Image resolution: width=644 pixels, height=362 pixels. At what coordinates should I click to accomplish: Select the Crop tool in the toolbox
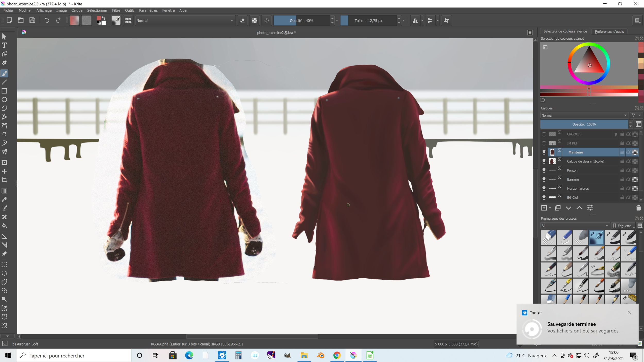click(4, 180)
